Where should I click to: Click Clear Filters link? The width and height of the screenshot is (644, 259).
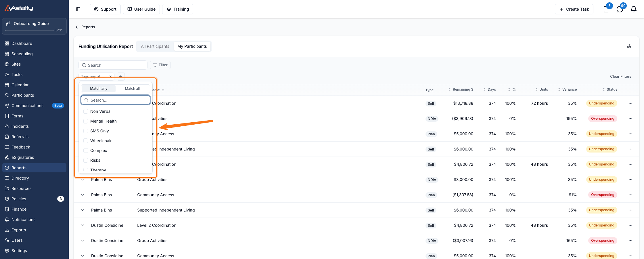click(621, 77)
